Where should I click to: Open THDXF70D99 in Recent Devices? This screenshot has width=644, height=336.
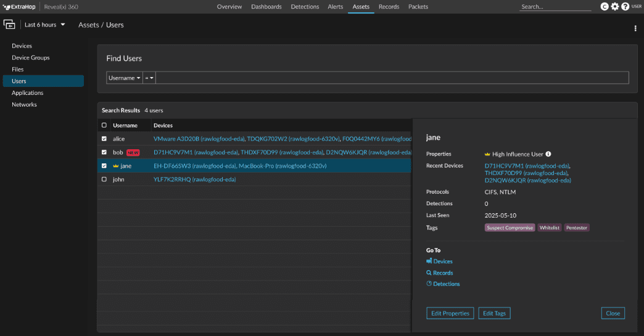tap(526, 173)
